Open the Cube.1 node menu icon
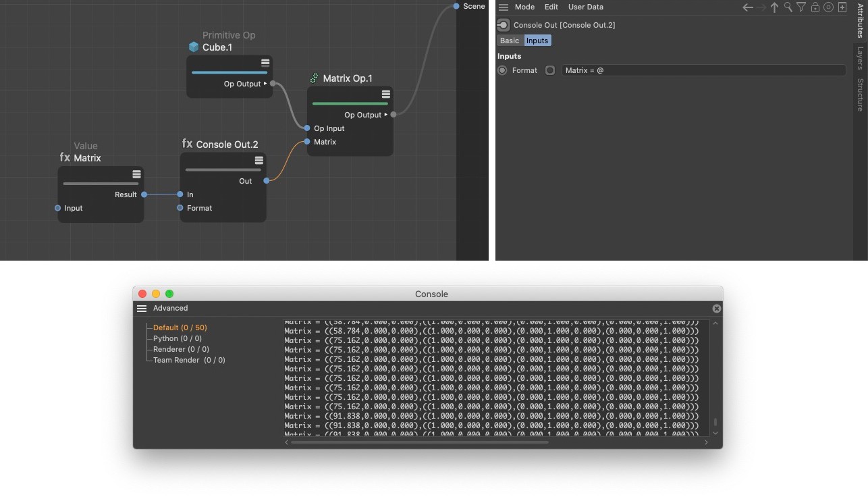This screenshot has width=868, height=499. (x=265, y=63)
